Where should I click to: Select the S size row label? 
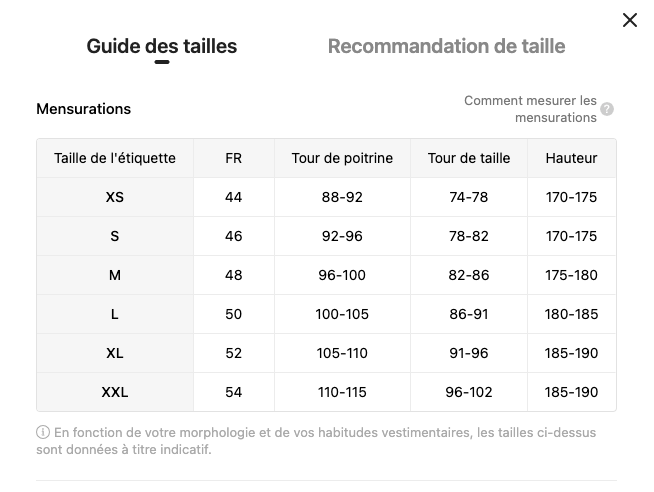tap(115, 236)
